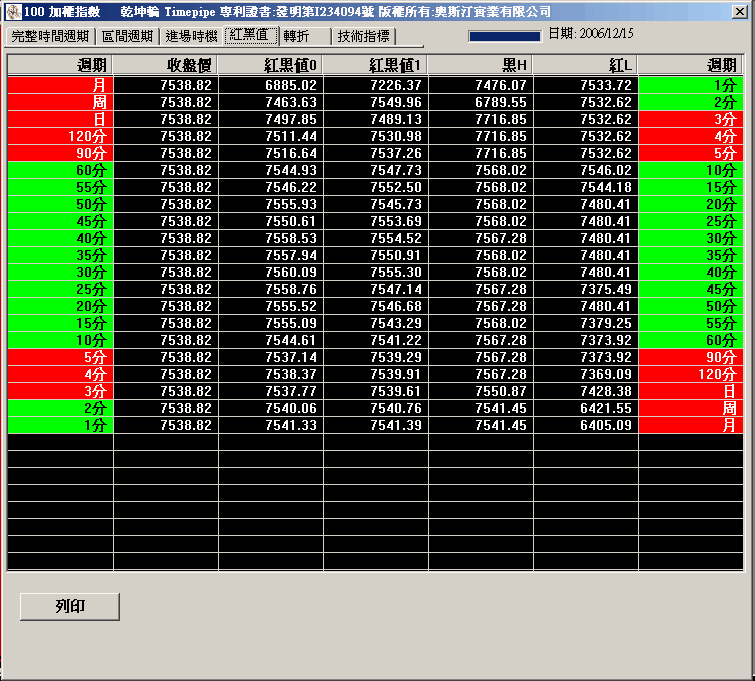
Task: Select the 進場時機 tab
Action: [x=190, y=36]
